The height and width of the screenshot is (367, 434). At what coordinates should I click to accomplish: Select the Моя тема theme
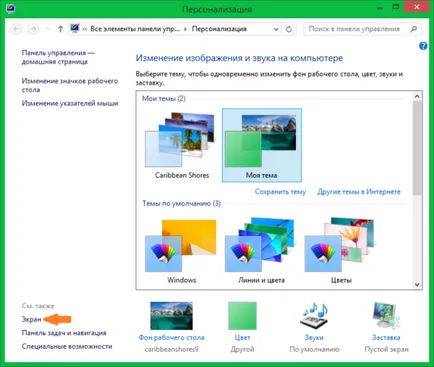tap(262, 145)
